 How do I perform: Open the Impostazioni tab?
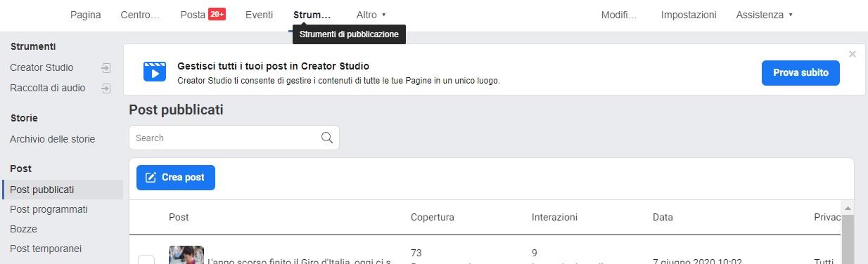coord(689,15)
